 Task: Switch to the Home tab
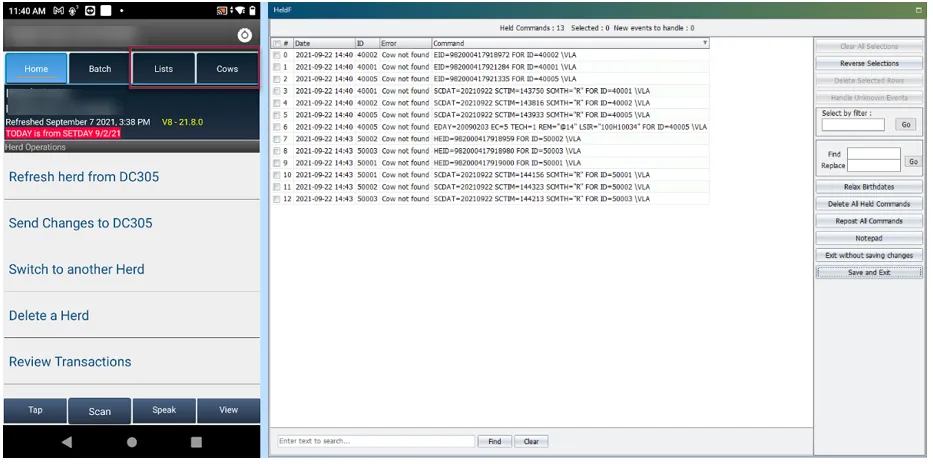point(36,68)
